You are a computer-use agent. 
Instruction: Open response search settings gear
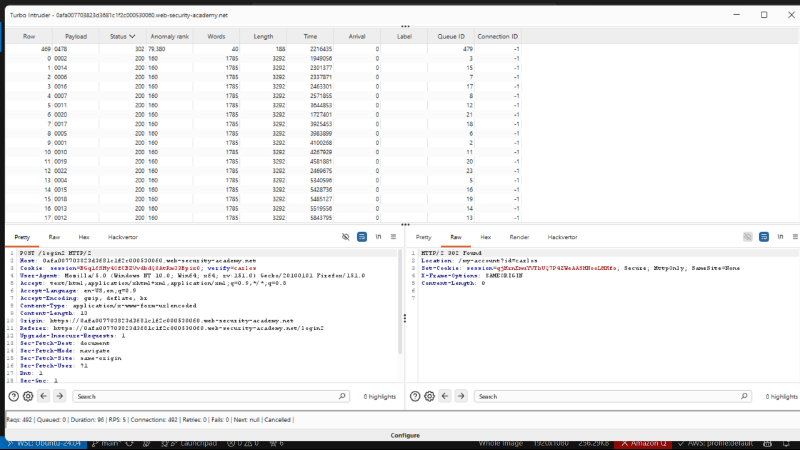pos(430,396)
